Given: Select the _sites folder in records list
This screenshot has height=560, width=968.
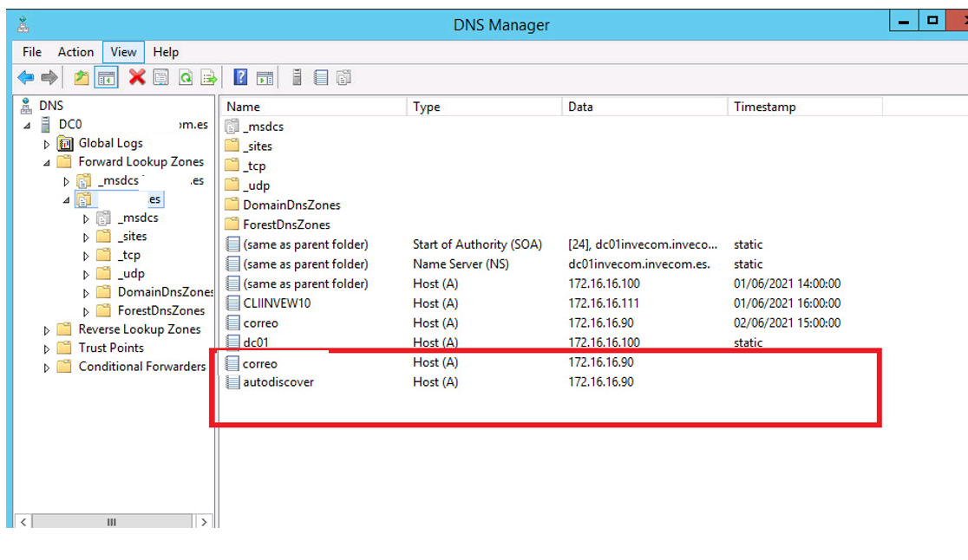Looking at the screenshot, I should point(258,147).
